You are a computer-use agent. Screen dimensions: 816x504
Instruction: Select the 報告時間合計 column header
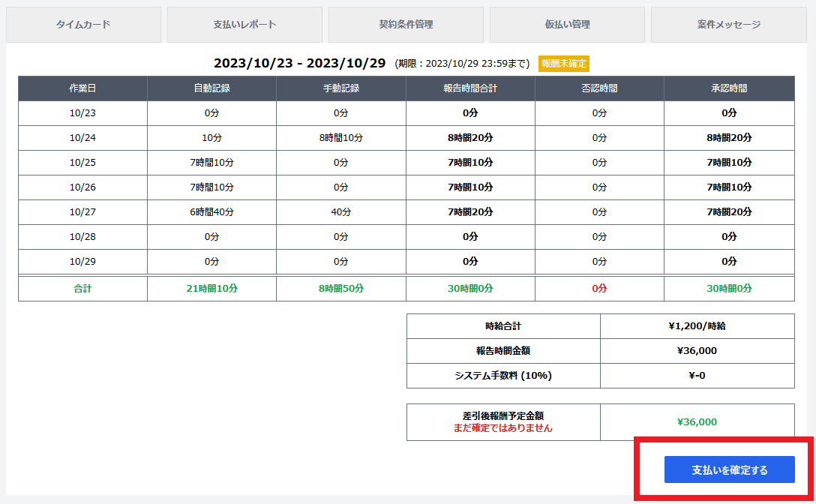tap(470, 88)
